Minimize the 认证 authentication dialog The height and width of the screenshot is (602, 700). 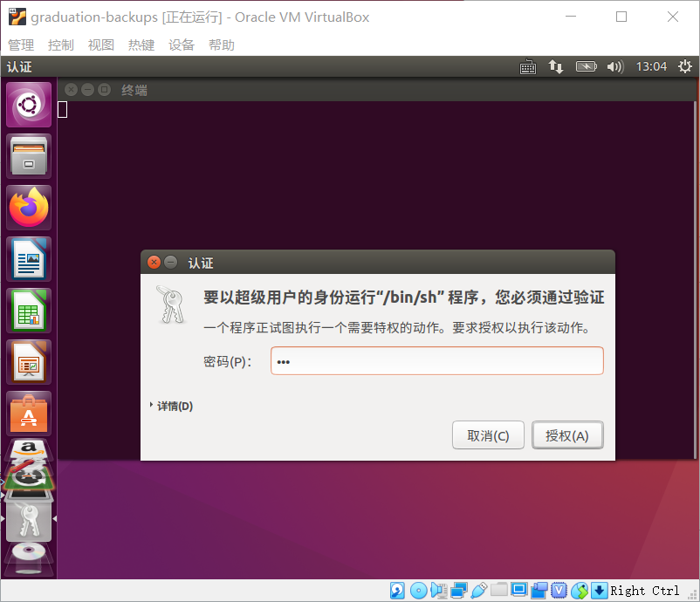[x=170, y=262]
